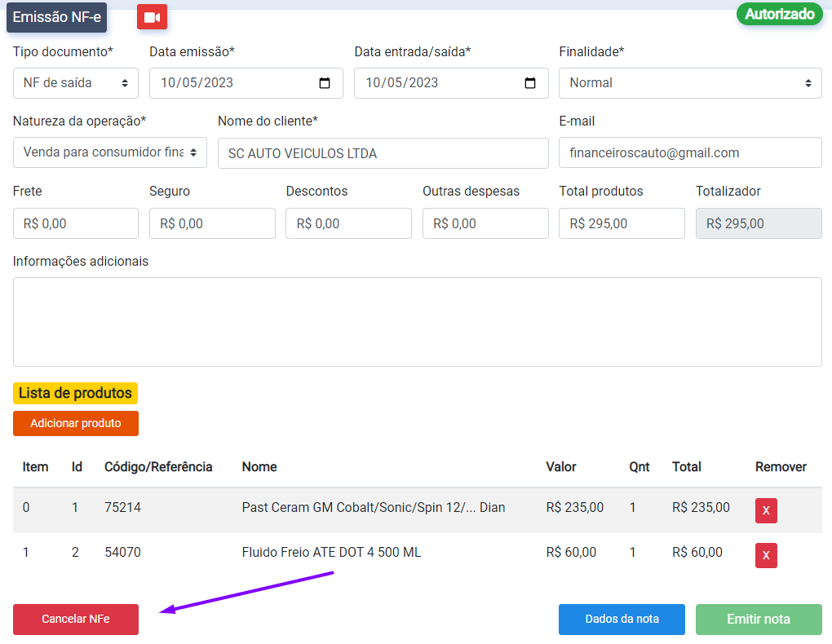The width and height of the screenshot is (832, 644).
Task: Click the Seguro value field
Action: 212,223
